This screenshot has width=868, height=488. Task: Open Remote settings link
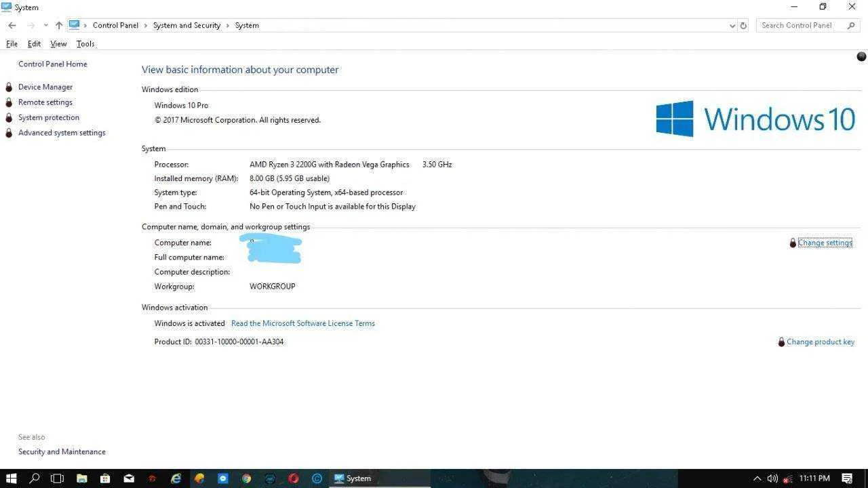coord(45,102)
